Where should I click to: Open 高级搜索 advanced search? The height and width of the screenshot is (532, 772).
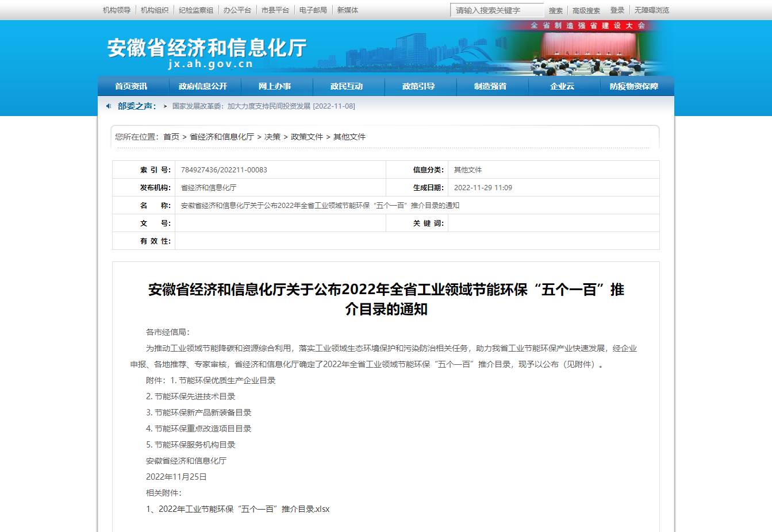(586, 10)
